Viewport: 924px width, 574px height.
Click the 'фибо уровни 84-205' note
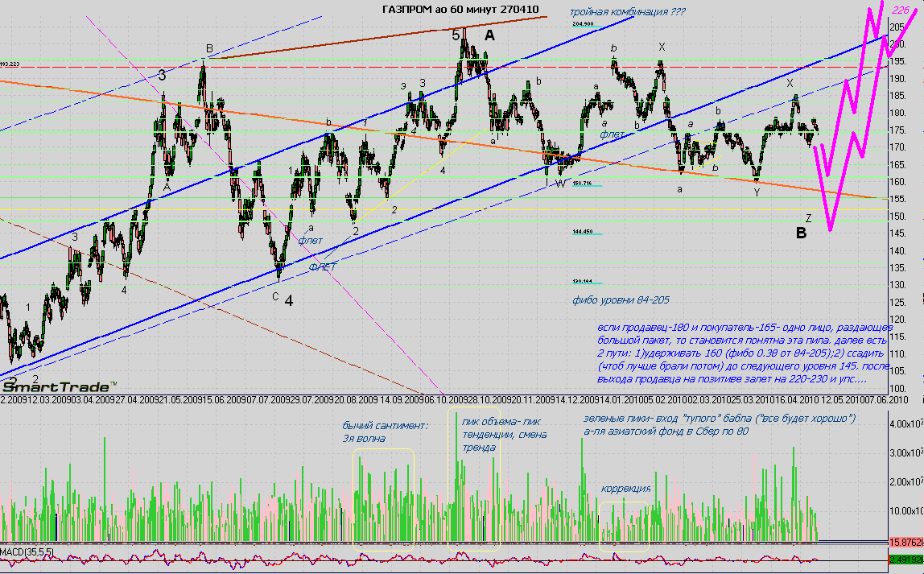621,300
